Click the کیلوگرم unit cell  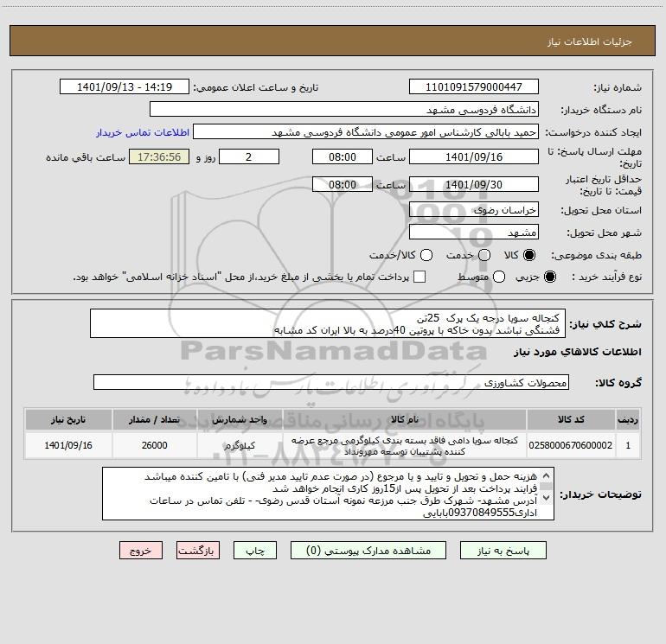click(240, 445)
